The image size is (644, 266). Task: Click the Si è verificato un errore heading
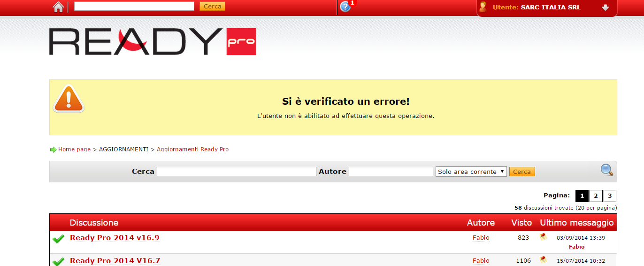pos(346,102)
